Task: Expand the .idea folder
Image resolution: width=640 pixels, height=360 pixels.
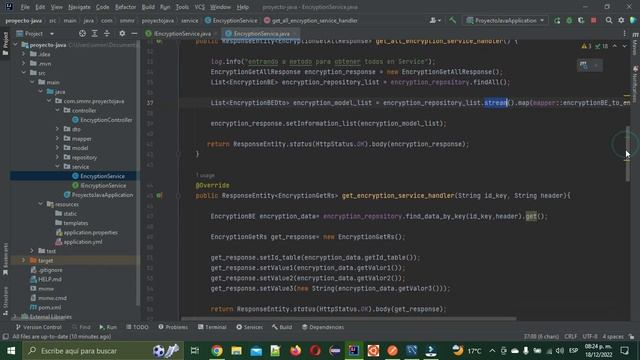Action: point(24,54)
